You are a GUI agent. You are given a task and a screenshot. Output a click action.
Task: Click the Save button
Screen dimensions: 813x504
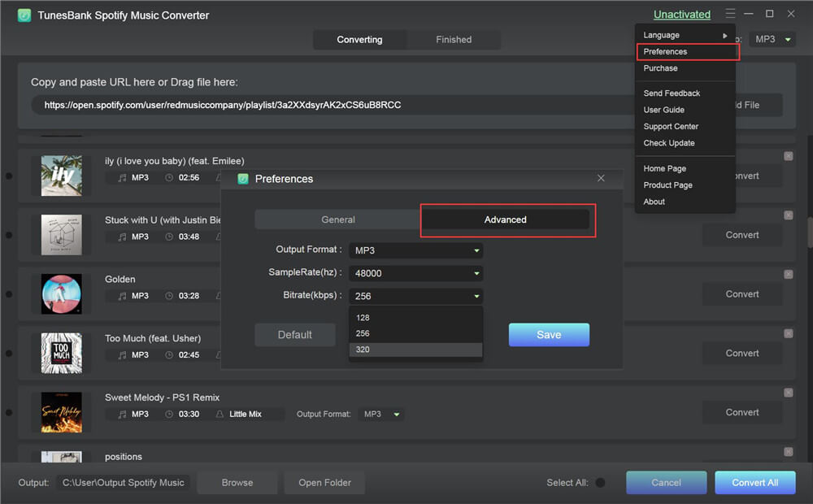click(549, 335)
